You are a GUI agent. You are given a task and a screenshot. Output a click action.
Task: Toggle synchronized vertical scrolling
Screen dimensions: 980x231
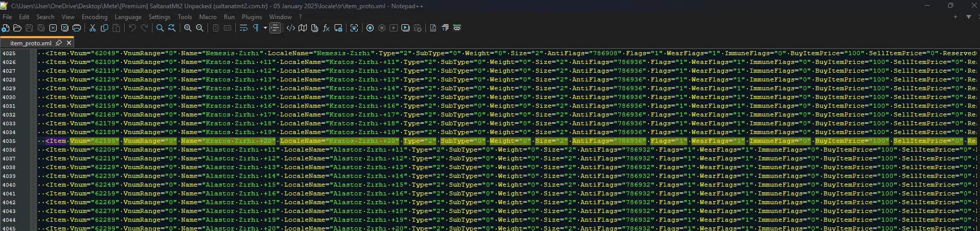pyautogui.click(x=216, y=28)
